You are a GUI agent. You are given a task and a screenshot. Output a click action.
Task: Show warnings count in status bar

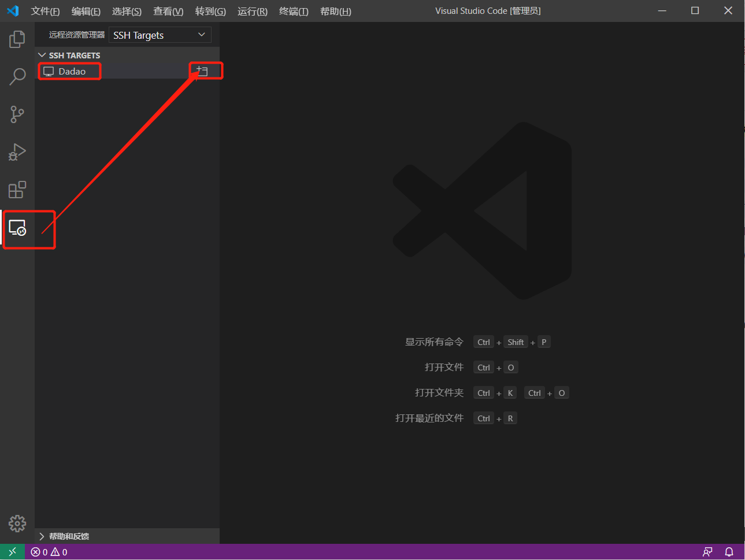click(59, 552)
